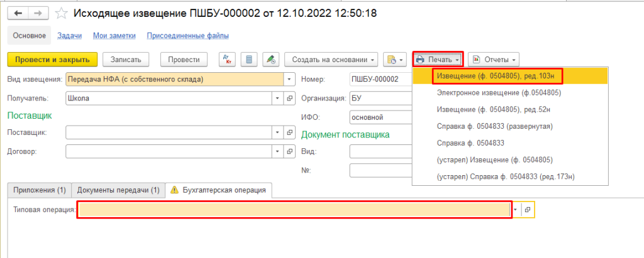644x258 pixels.
Task: Open the Присоединенные файлы link
Action: (x=187, y=36)
